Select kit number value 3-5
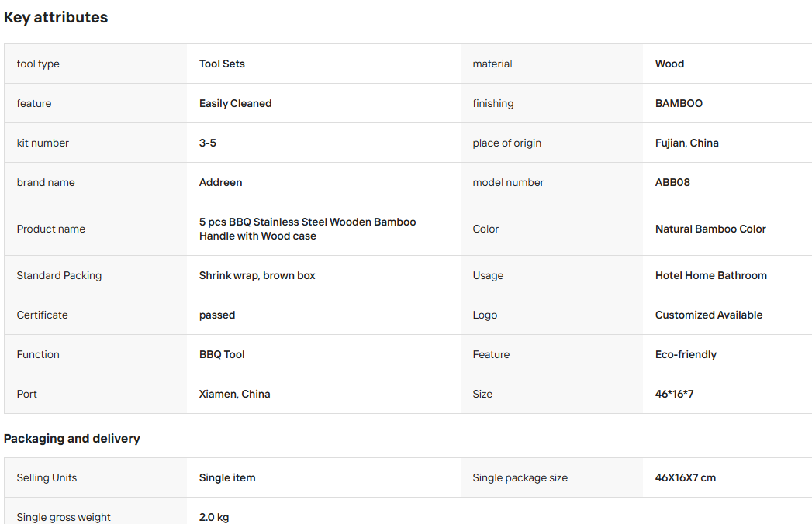 point(208,143)
